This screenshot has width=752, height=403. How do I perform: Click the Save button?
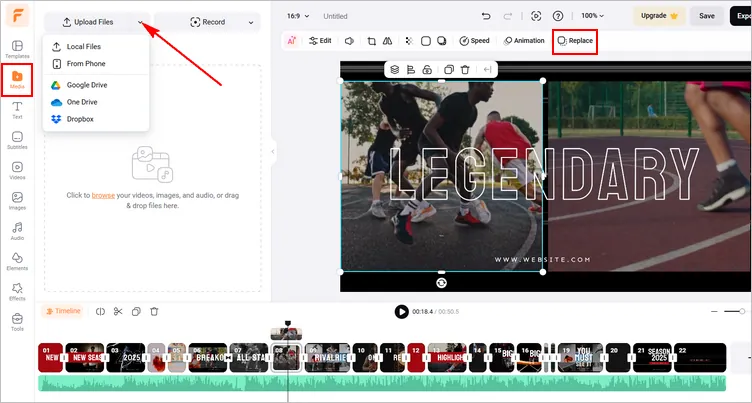(x=707, y=16)
